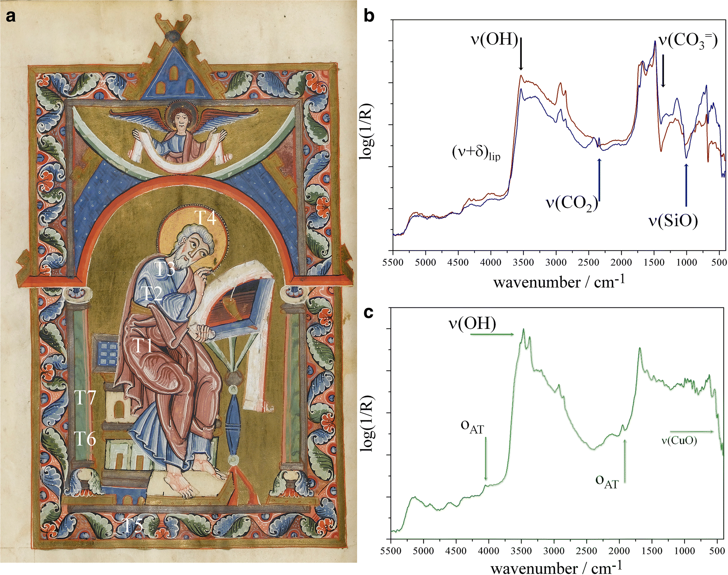Click the 3000 tick label in panel c
Screen dimensions: 728x575
pyautogui.click(x=554, y=551)
